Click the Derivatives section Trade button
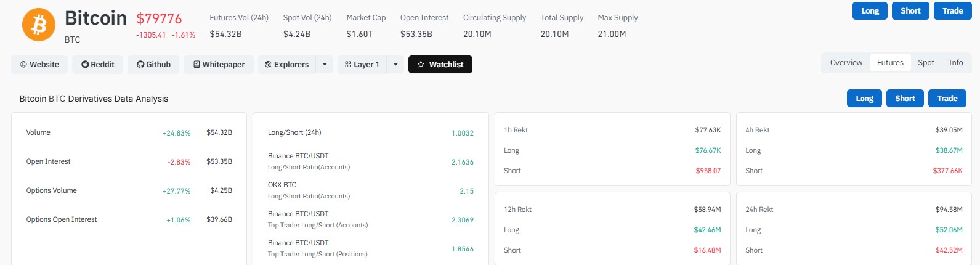Image resolution: width=980 pixels, height=265 pixels. coord(947,99)
